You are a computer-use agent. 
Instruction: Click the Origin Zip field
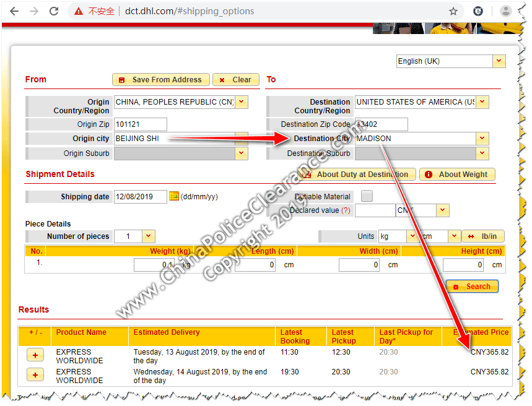[141, 124]
